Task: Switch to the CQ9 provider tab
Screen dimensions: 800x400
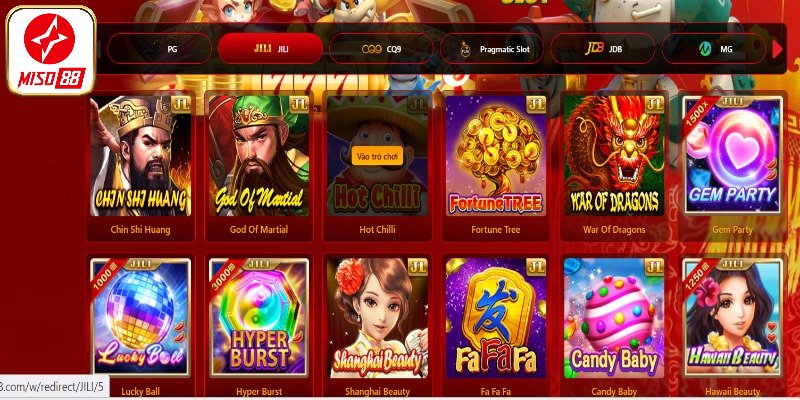Action: [381, 49]
